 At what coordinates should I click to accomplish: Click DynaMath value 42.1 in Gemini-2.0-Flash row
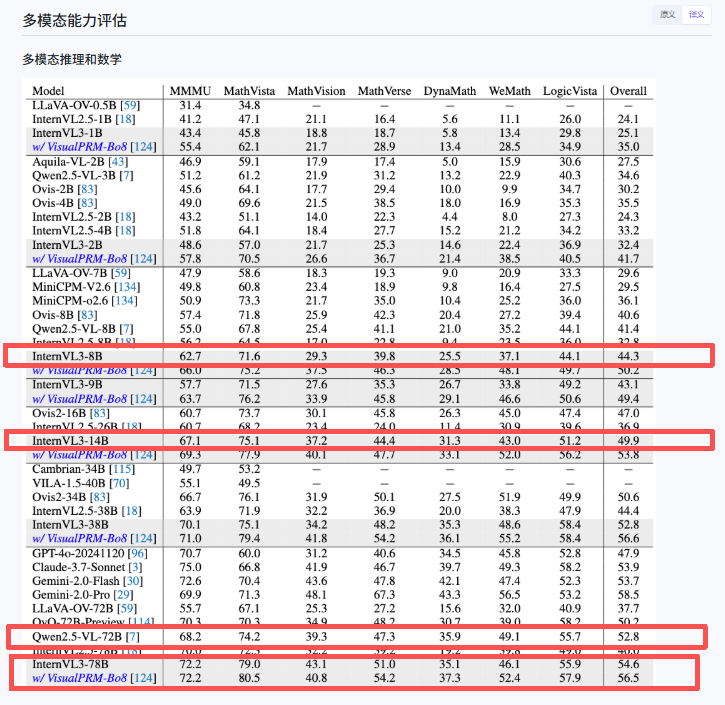point(450,581)
